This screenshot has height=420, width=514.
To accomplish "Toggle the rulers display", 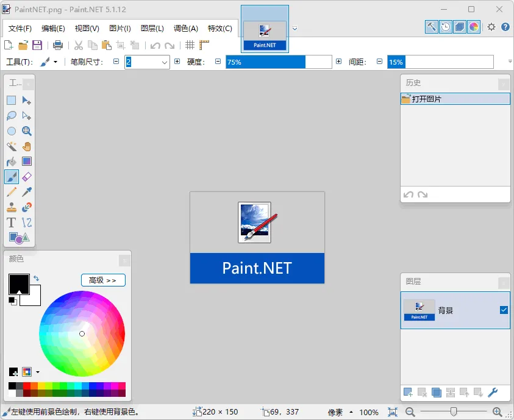I will pos(204,45).
